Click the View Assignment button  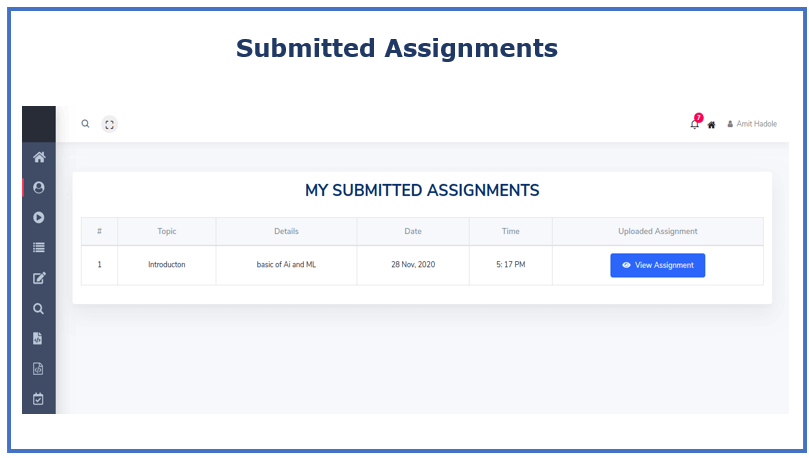pos(657,265)
